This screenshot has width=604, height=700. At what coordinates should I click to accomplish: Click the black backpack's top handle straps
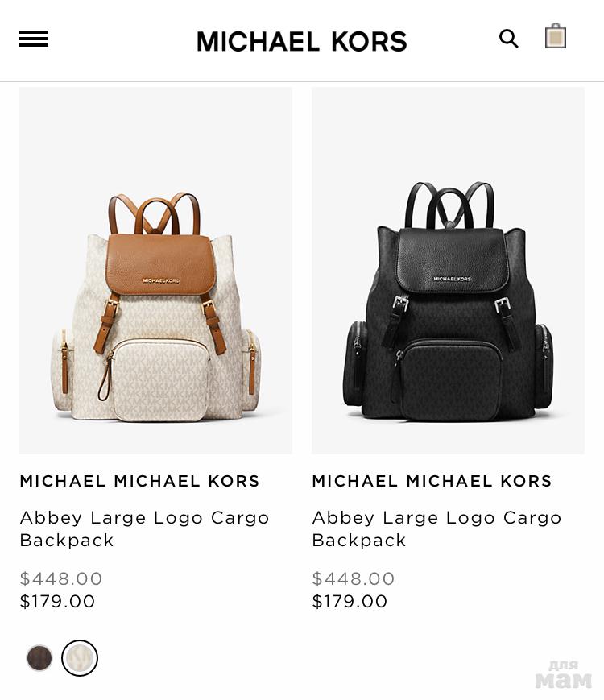[x=450, y=205]
